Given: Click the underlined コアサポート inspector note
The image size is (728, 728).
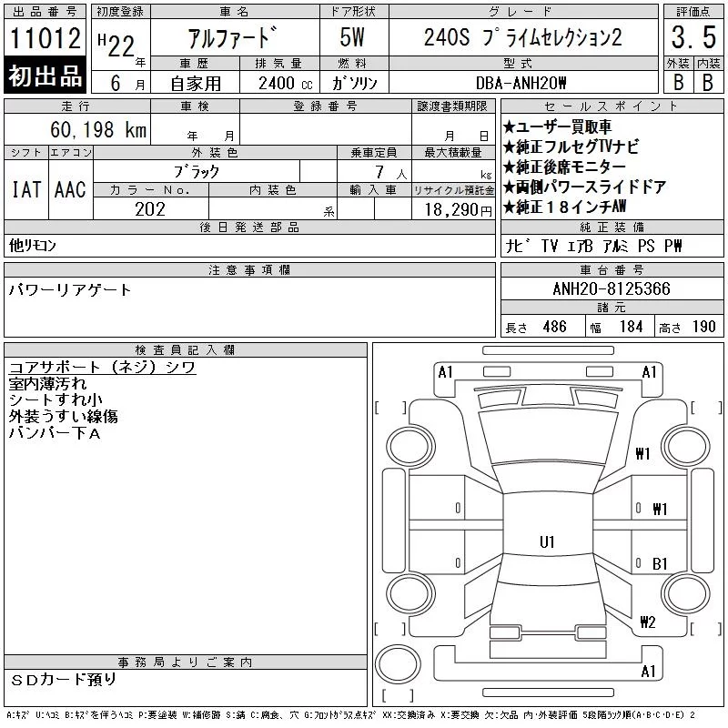Looking at the screenshot, I should [102, 367].
